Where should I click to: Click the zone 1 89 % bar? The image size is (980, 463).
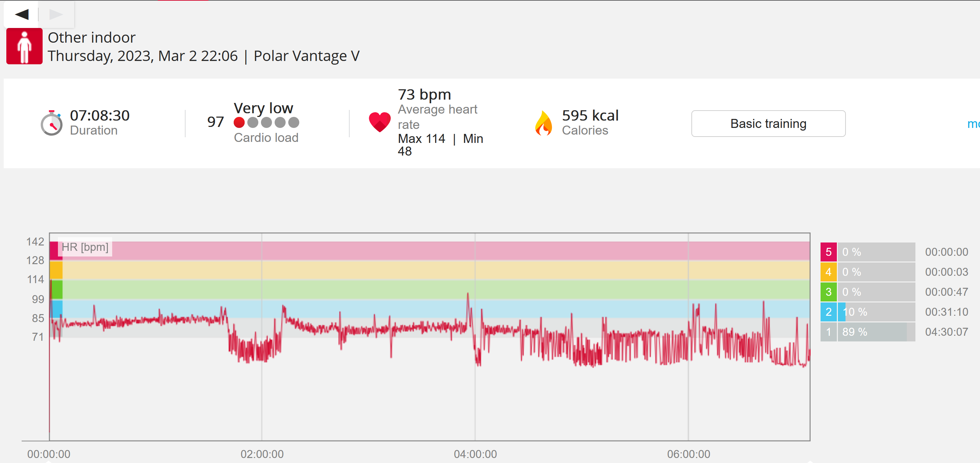point(876,332)
